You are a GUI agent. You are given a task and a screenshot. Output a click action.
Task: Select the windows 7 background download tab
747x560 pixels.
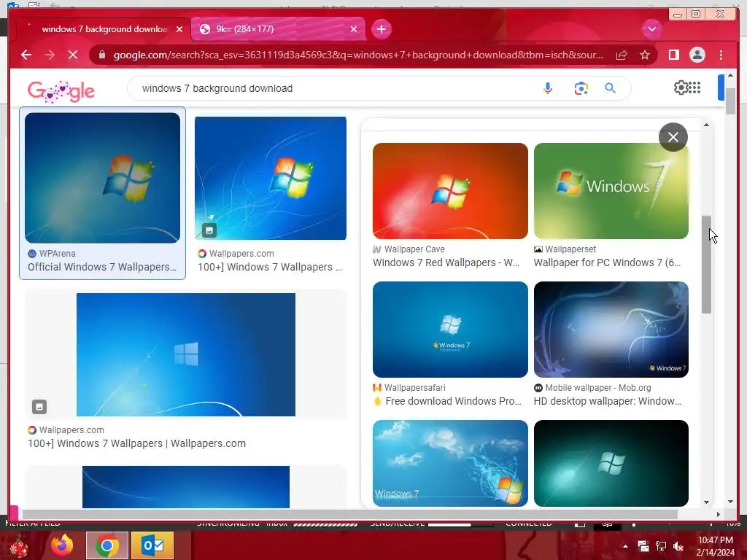pyautogui.click(x=102, y=29)
